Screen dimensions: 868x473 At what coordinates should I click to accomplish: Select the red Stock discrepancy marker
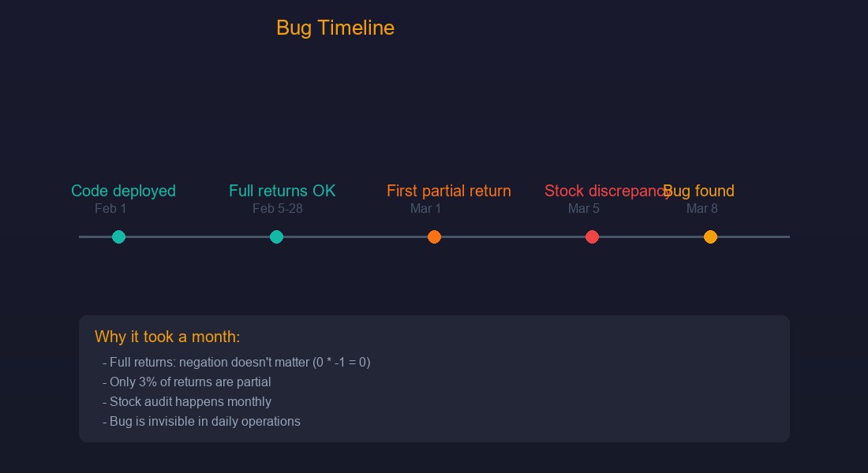tap(592, 236)
